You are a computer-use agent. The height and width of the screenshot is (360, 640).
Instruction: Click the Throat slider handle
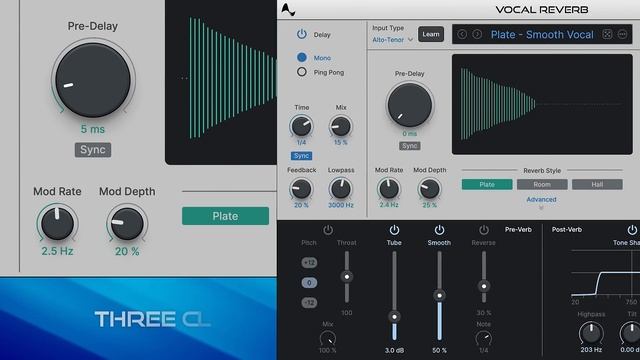[x=347, y=277]
